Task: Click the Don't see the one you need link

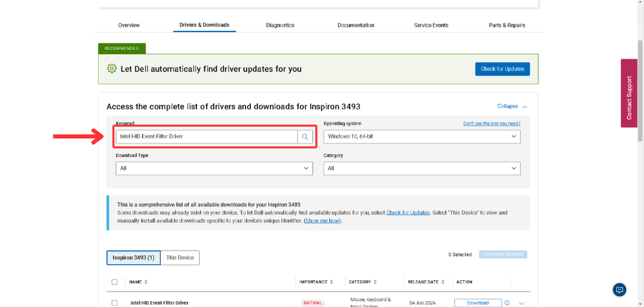Action: pyautogui.click(x=492, y=123)
